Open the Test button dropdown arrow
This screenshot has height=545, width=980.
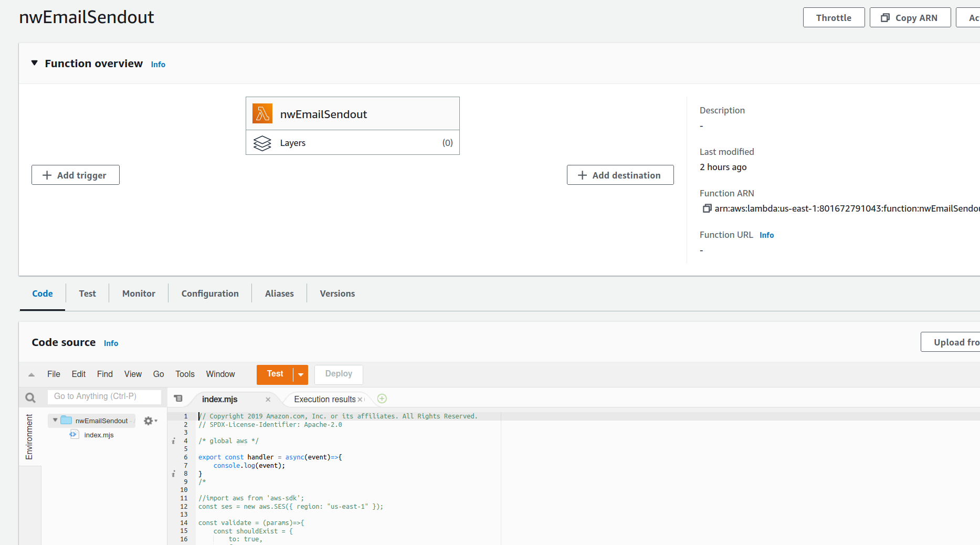[301, 374]
